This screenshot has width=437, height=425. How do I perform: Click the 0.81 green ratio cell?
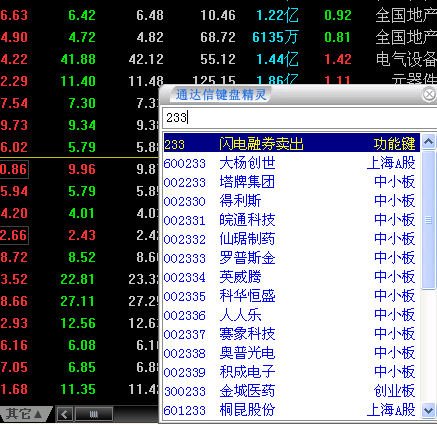coord(337,37)
